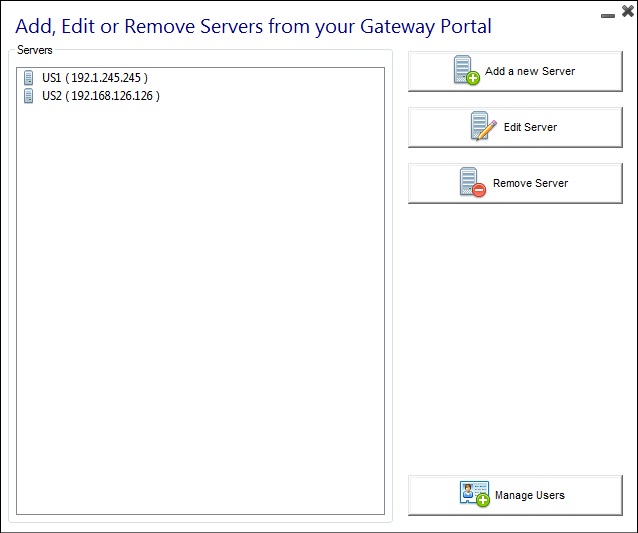Open Manage Users
The width and height of the screenshot is (638, 533).
[515, 496]
